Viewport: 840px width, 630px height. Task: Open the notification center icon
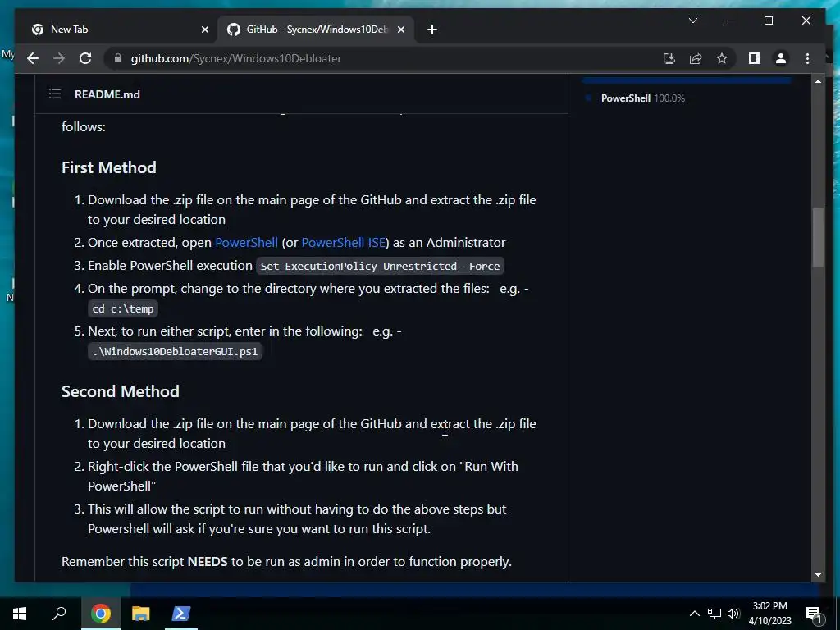click(815, 614)
